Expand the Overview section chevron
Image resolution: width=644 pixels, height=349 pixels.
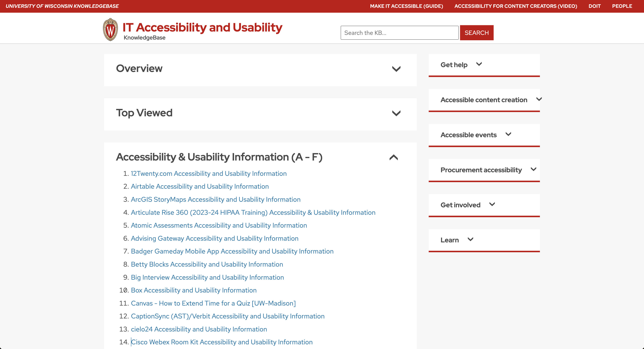(396, 69)
